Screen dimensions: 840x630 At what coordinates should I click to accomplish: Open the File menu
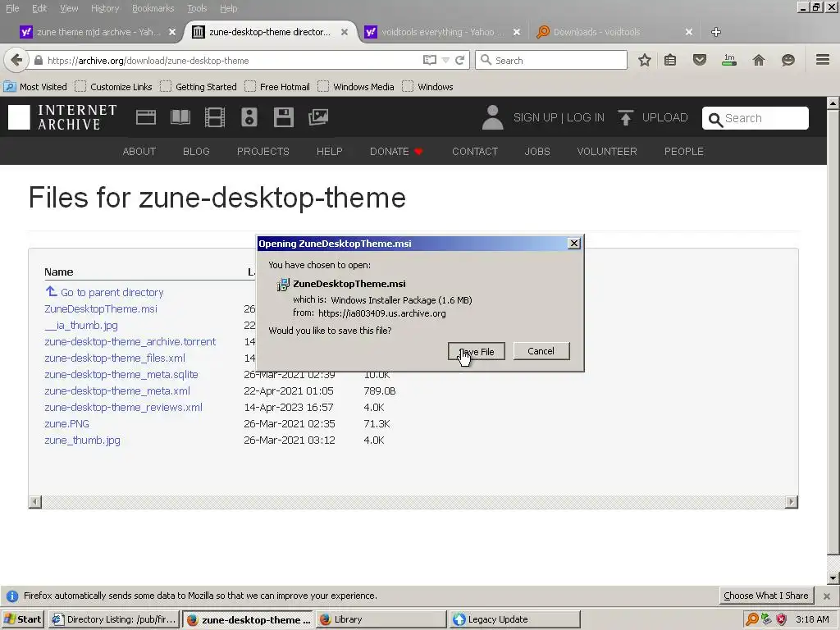12,8
